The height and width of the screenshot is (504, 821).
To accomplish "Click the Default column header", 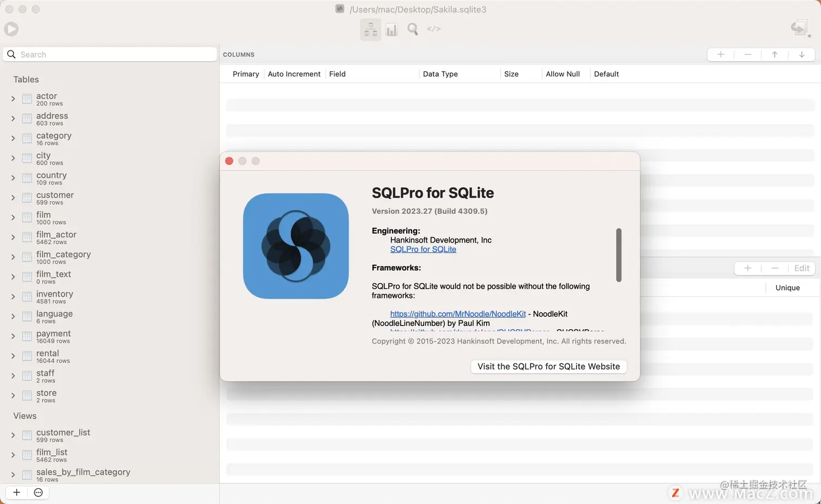I will [607, 74].
